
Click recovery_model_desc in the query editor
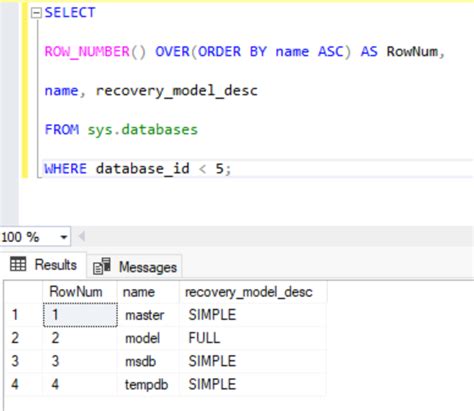pos(177,91)
